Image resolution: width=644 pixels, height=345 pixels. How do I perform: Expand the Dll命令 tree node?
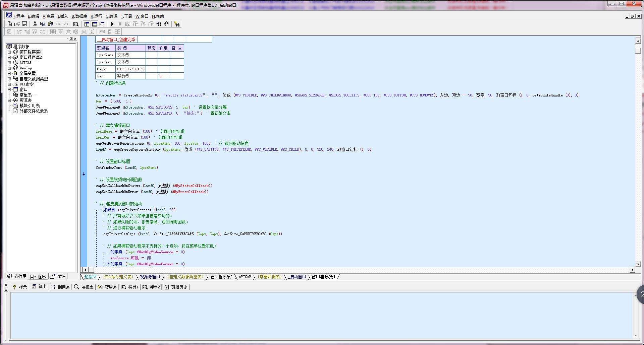(x=9, y=84)
